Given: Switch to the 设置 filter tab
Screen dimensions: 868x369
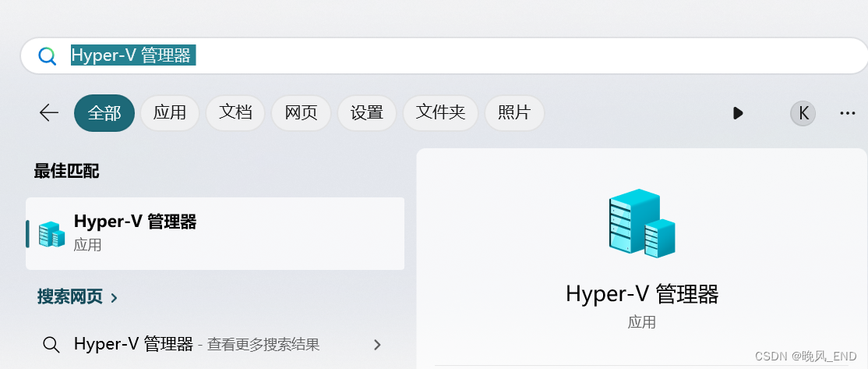Looking at the screenshot, I should tap(366, 113).
